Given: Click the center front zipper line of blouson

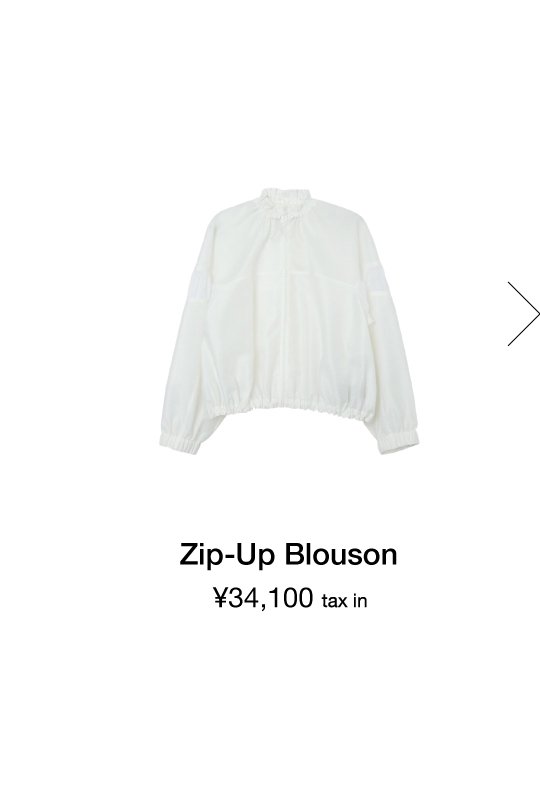Looking at the screenshot, I should 288,311.
